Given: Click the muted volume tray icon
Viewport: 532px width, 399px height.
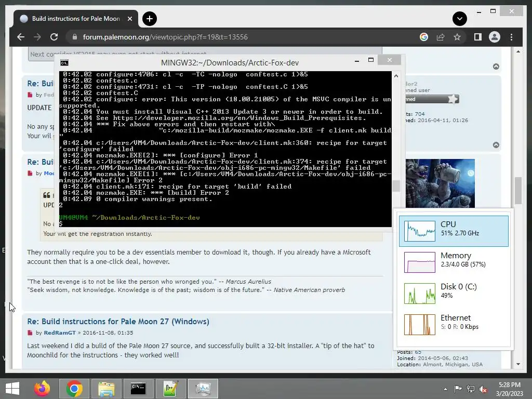Looking at the screenshot, I should pos(484,389).
